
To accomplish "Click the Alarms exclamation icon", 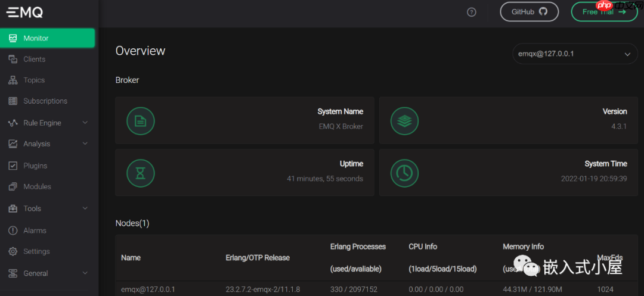I will 13,230.
